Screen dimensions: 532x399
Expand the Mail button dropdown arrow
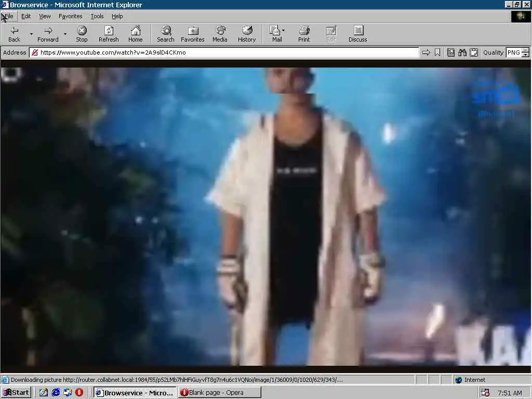coord(283,31)
